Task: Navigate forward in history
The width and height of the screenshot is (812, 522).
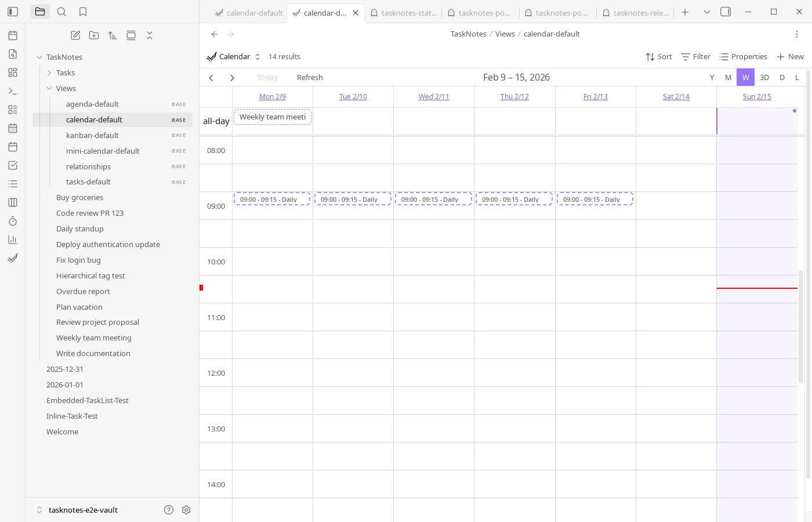Action: tap(231, 34)
